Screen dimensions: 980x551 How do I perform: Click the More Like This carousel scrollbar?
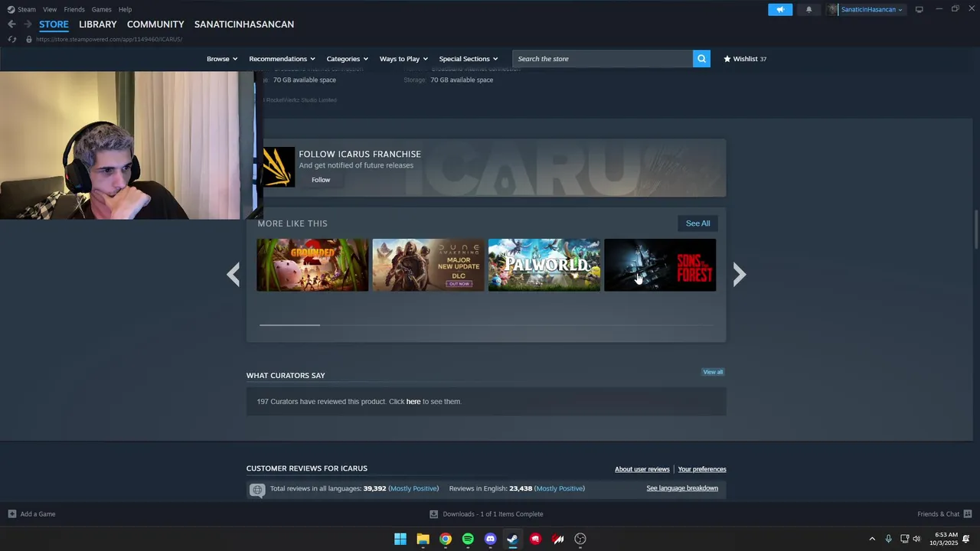(289, 325)
